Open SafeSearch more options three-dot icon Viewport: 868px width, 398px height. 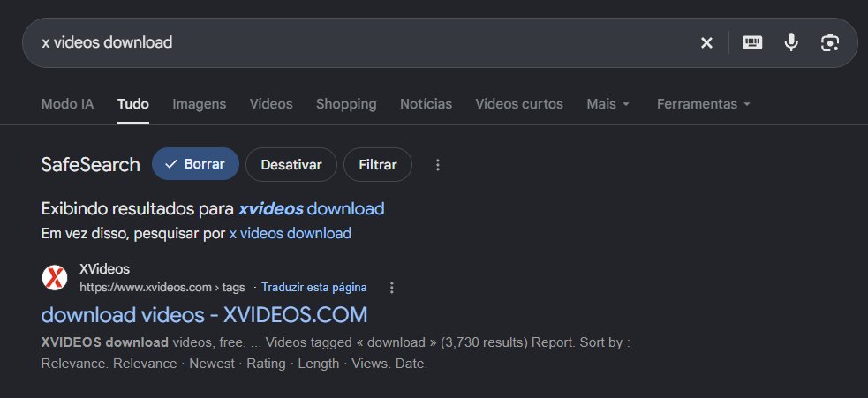coord(437,165)
